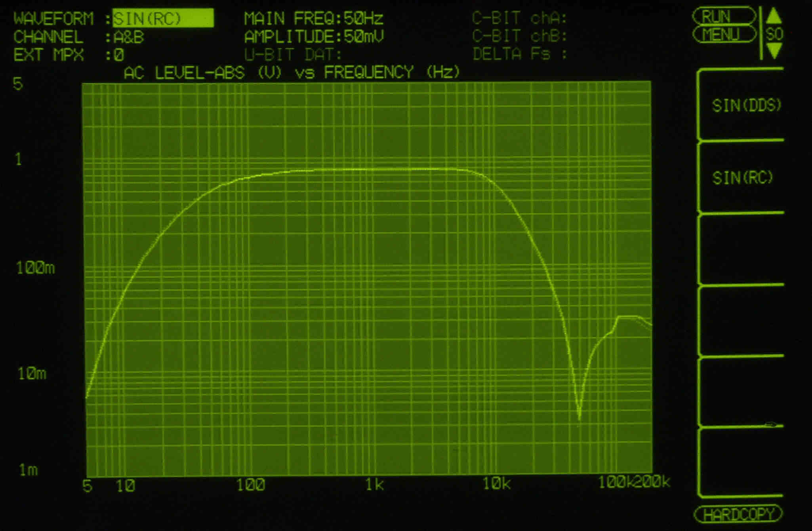Click the DELTA Fs field
812x531 pixels.
[x=519, y=54]
